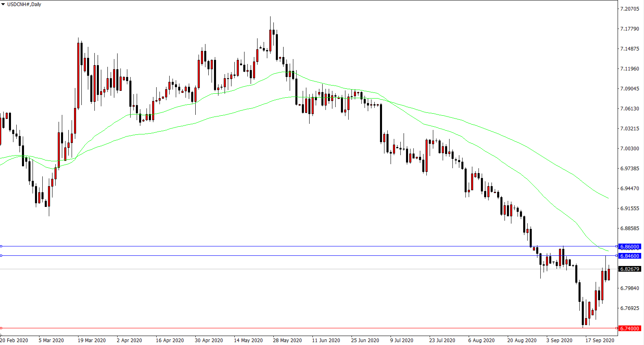644x345 pixels.
Task: Click the 3 Sep 2020 date label
Action: pyautogui.click(x=559, y=341)
